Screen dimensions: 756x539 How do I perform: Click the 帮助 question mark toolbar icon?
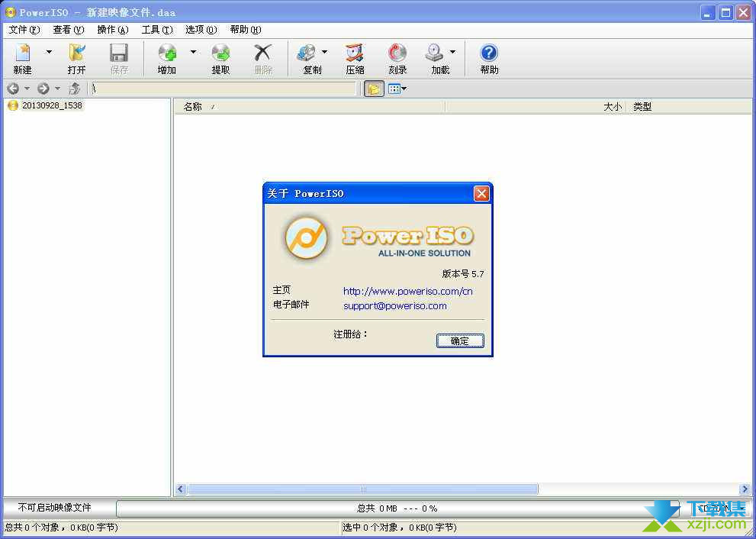[489, 53]
